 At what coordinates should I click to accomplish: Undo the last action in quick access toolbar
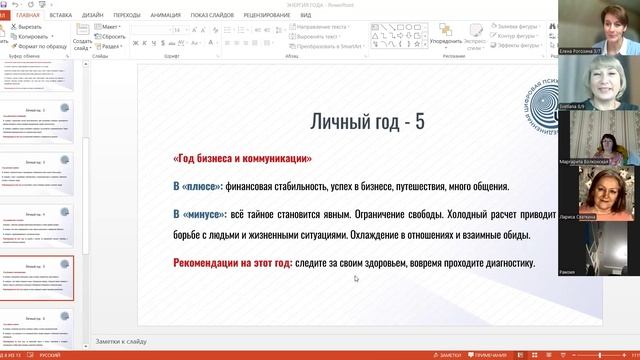[15, 4]
